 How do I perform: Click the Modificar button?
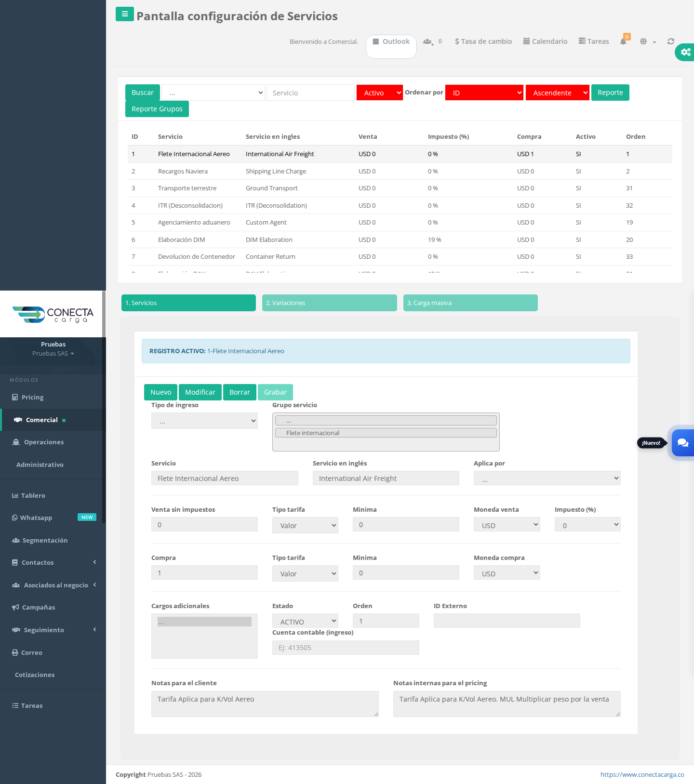tap(200, 392)
